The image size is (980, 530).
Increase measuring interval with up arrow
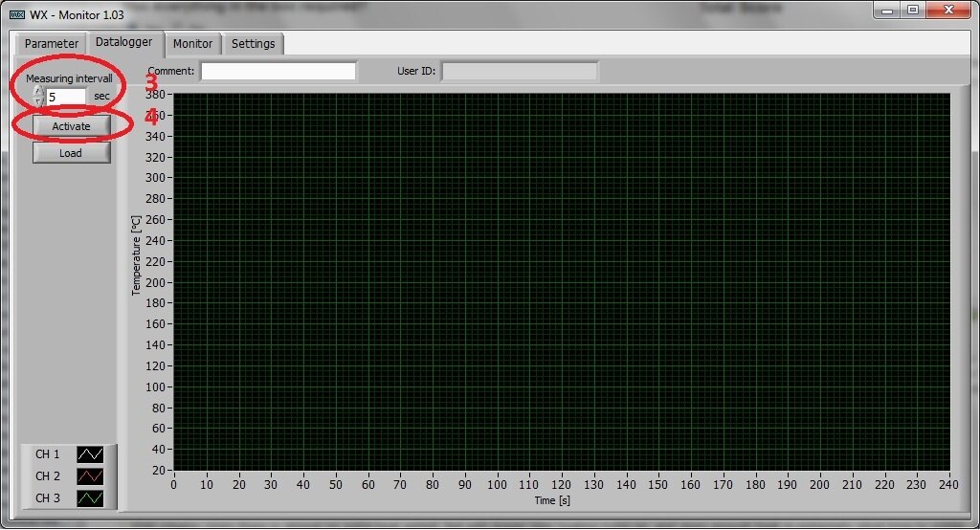click(38, 92)
